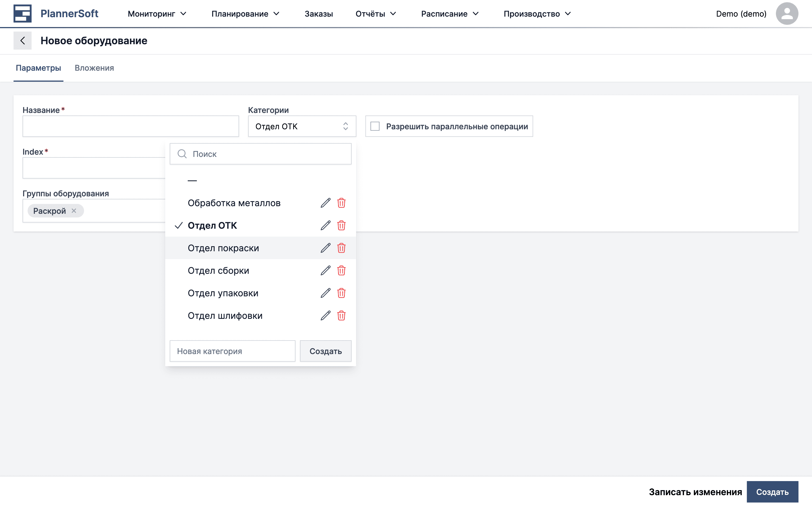The width and height of the screenshot is (812, 507).
Task: Remove the Раскрой equipment group tag
Action: click(74, 211)
